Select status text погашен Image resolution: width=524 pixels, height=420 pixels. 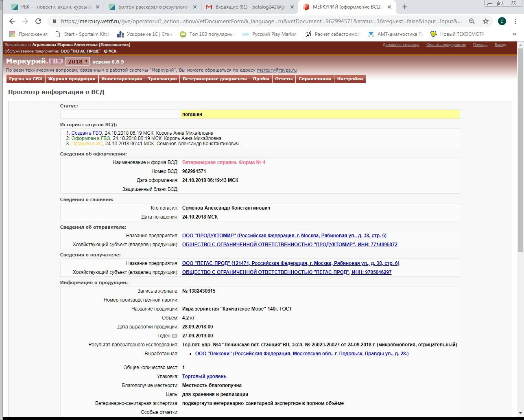192,114
